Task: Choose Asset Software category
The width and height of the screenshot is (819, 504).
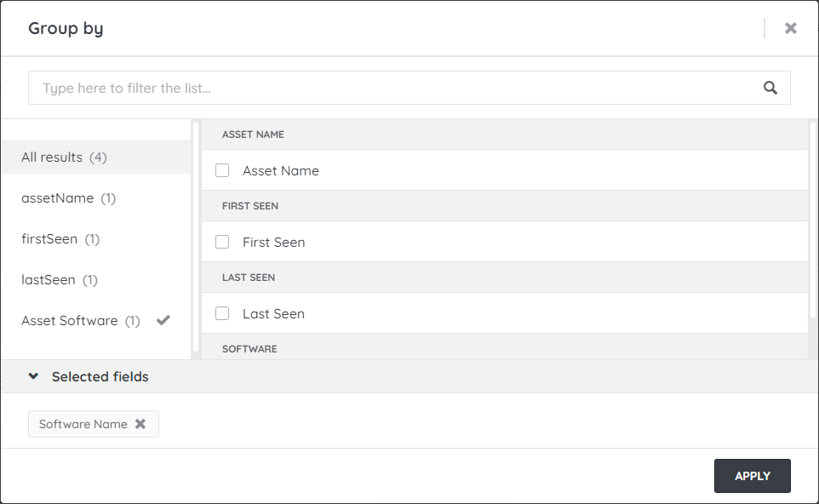Action: 80,321
